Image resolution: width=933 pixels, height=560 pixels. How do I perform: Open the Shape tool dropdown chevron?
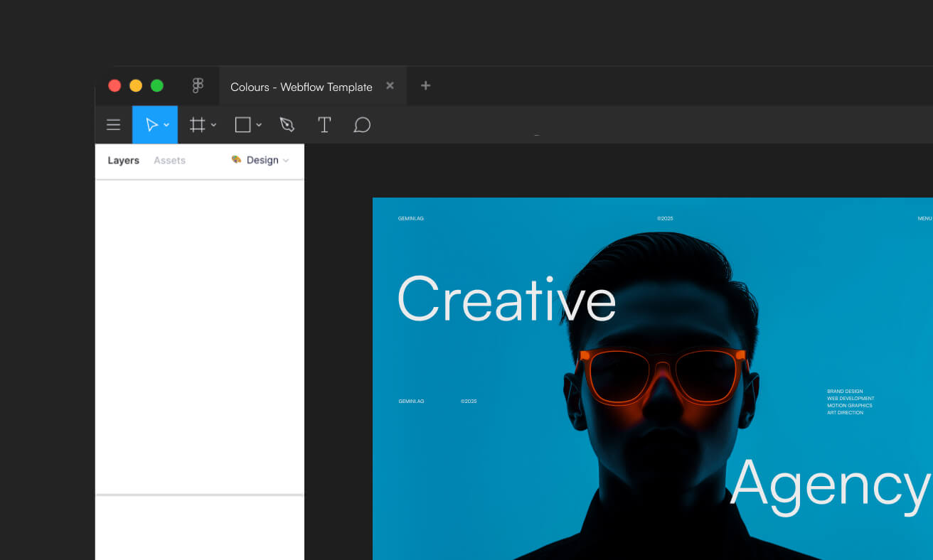tap(257, 124)
